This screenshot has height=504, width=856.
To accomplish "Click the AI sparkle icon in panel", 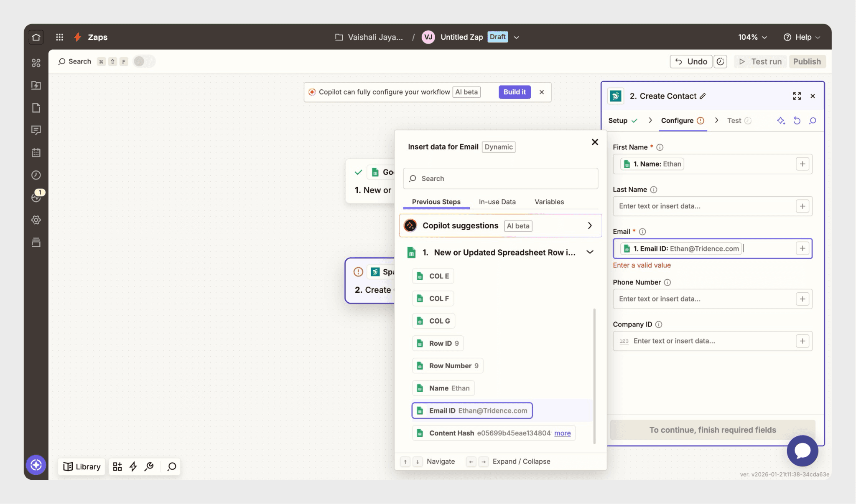I will click(780, 121).
